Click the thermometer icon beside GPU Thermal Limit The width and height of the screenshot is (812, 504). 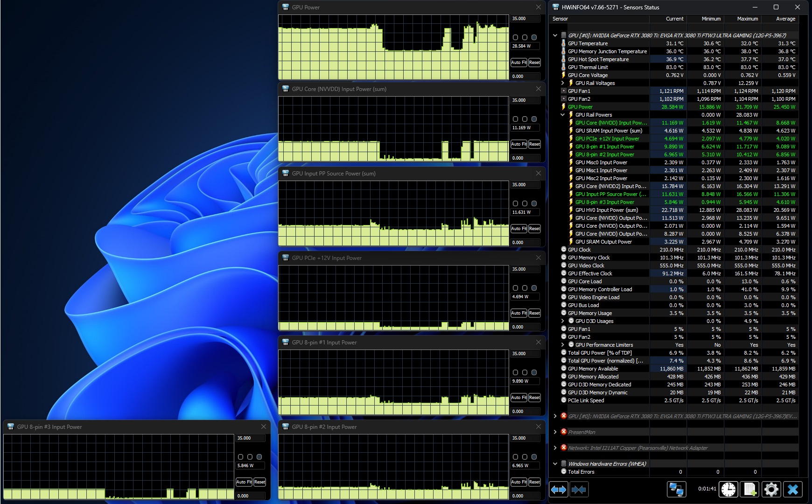pyautogui.click(x=563, y=67)
